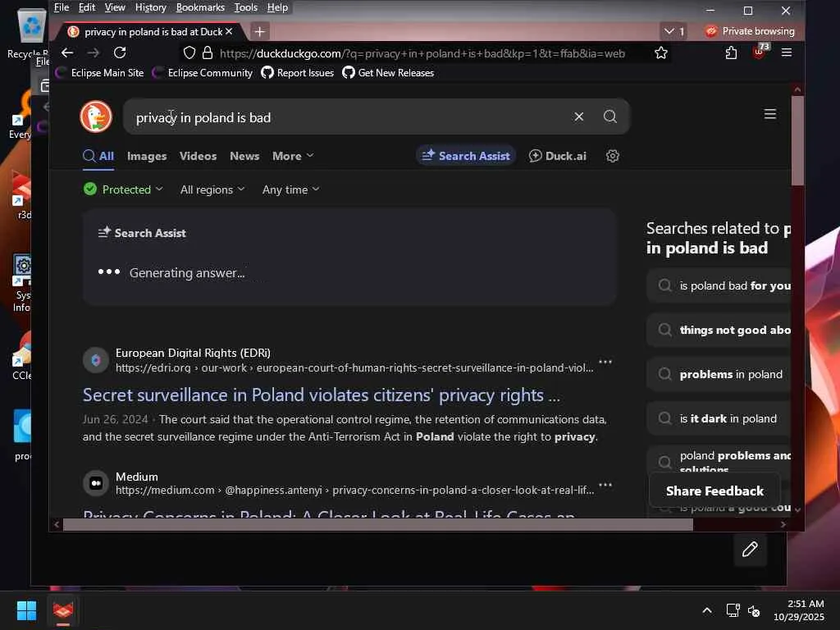Submit search with magnifying glass icon
The height and width of the screenshot is (630, 840).
click(x=609, y=116)
